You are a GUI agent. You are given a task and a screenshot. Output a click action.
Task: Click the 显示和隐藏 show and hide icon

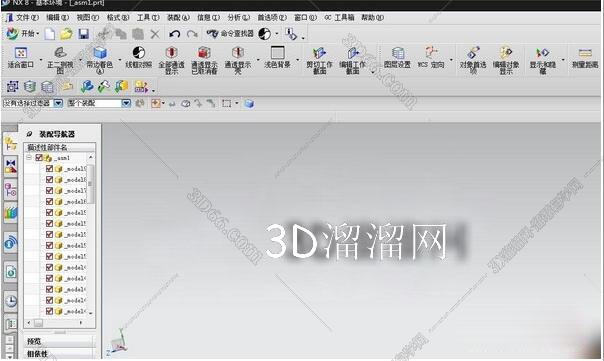(x=543, y=60)
